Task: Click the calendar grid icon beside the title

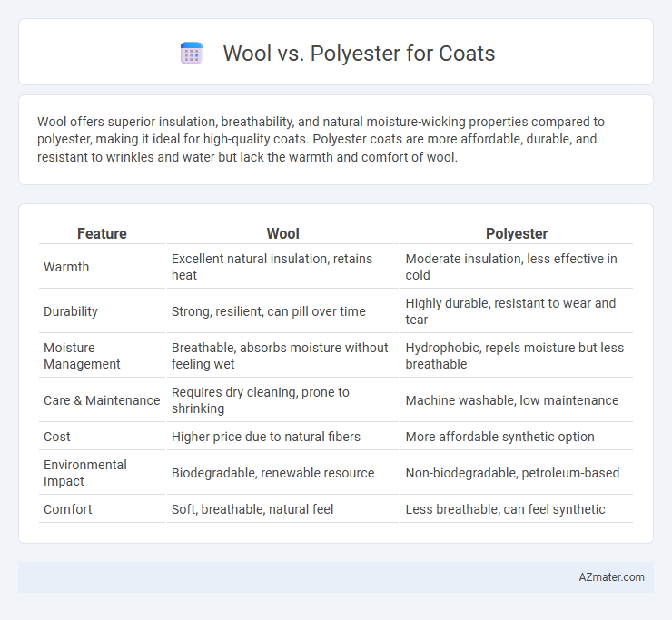Action: click(x=191, y=54)
